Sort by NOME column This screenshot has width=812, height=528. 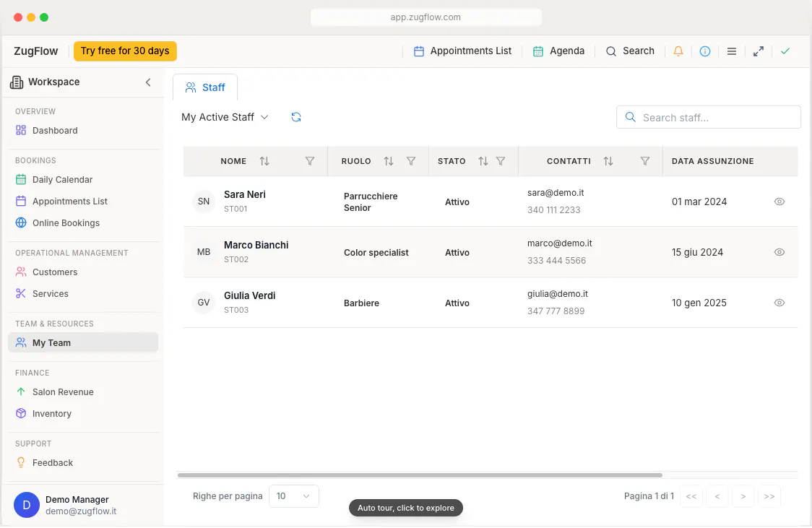(264, 161)
